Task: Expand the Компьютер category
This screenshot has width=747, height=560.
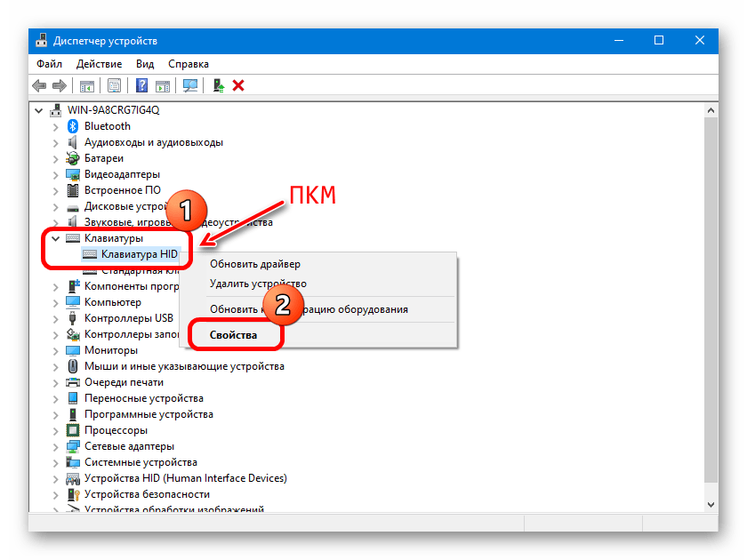Action: point(56,303)
